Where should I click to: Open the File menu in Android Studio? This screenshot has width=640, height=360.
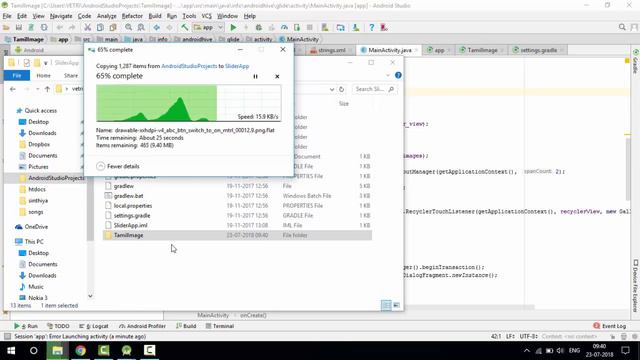[x=7, y=16]
